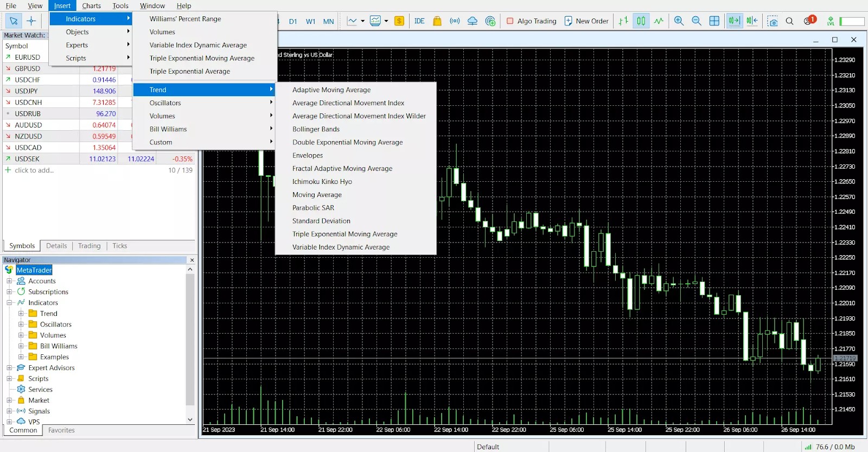
Task: Click the dollar sign icon
Action: (x=399, y=21)
